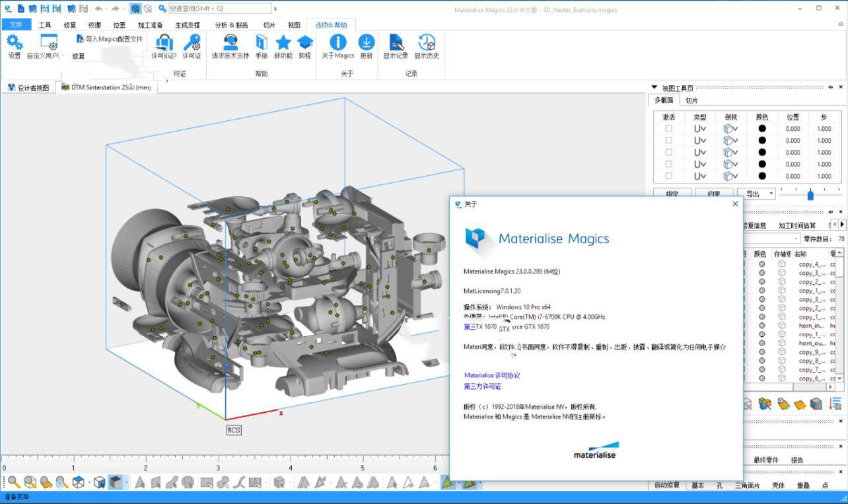Switch to the 分析 & 报告 ribbon tab
848x504 pixels.
point(232,25)
